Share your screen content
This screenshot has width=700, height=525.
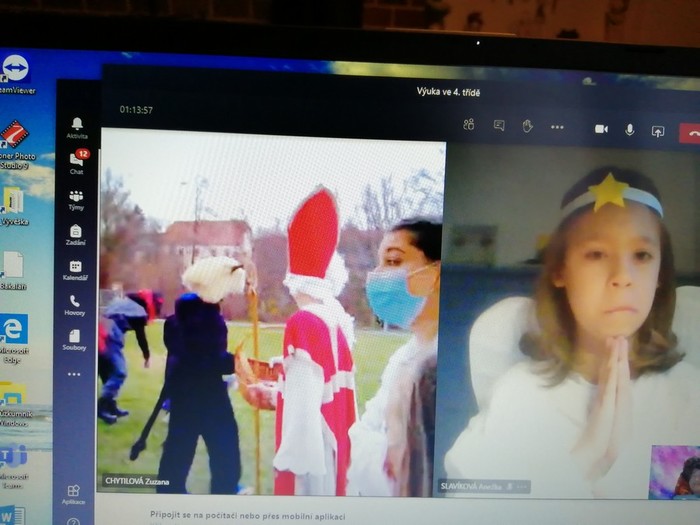[x=658, y=131]
